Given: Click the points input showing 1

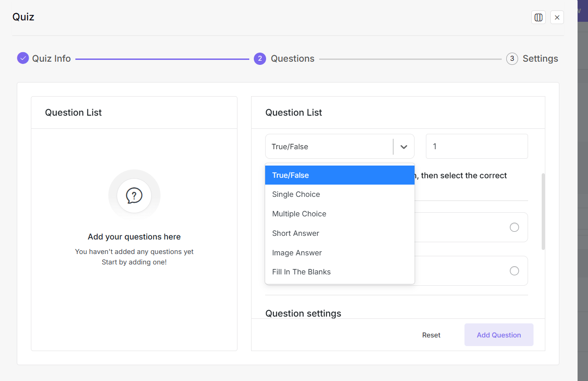Looking at the screenshot, I should point(476,146).
